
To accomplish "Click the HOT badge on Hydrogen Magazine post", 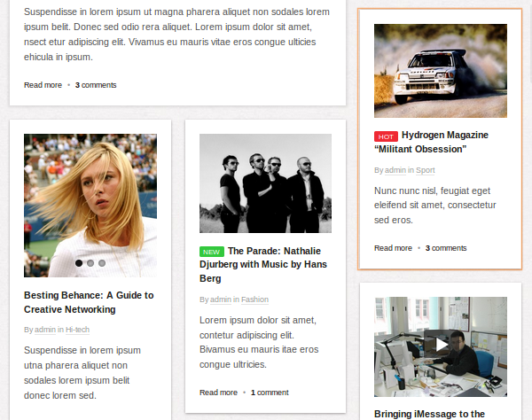I will [x=386, y=136].
